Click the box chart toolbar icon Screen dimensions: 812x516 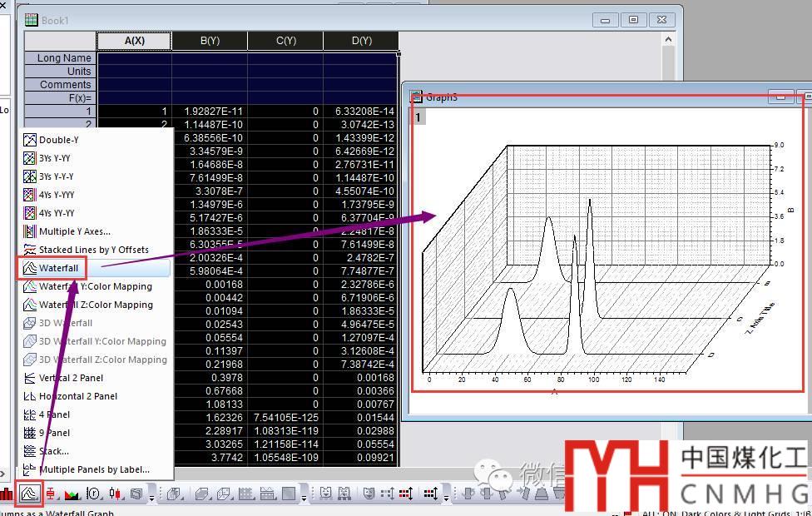click(51, 494)
